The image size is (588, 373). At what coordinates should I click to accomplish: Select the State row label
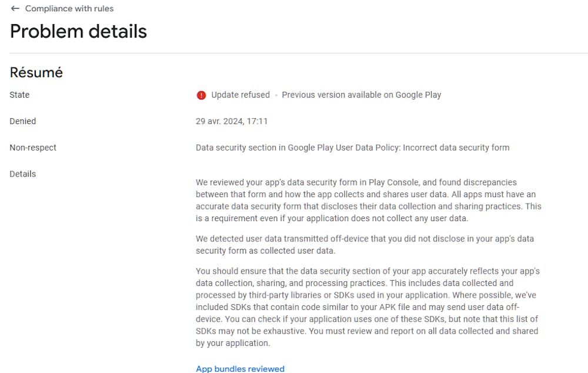tap(19, 95)
